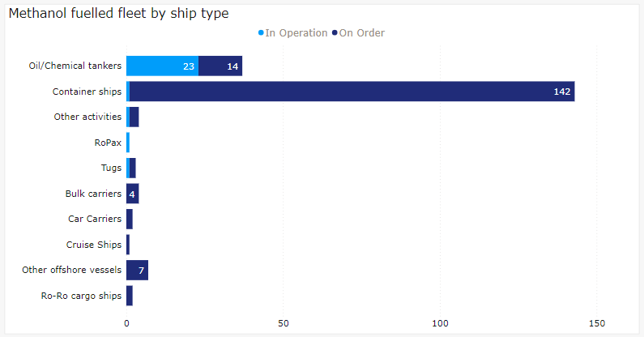Click the Car Carriers bar
Image resolution: width=644 pixels, height=337 pixels.
point(130,220)
